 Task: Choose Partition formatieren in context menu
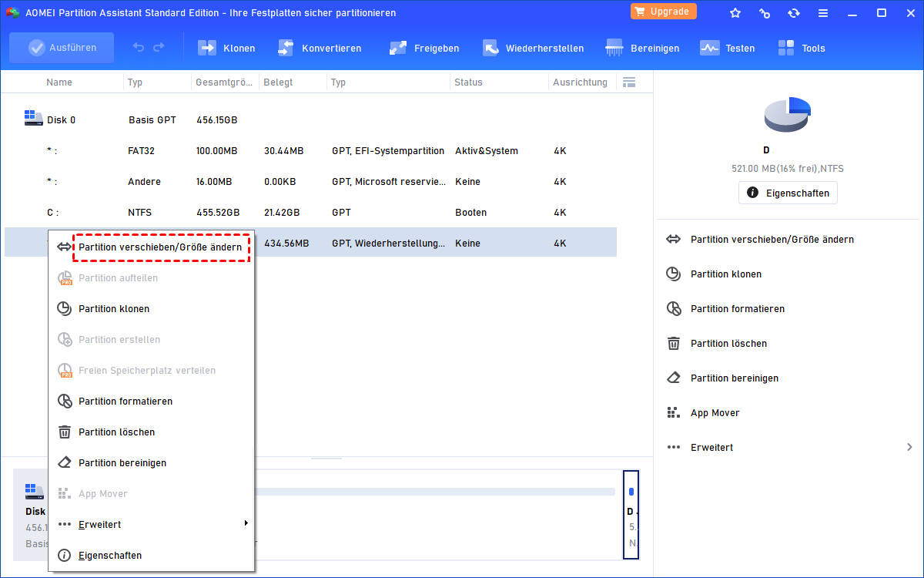pos(152,402)
